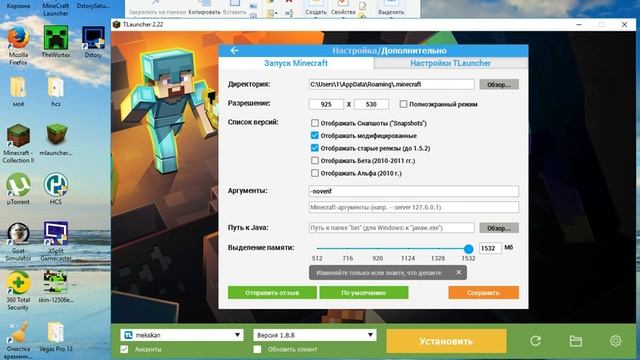Click Properties in the Explorer ribbon behind

[343, 8]
